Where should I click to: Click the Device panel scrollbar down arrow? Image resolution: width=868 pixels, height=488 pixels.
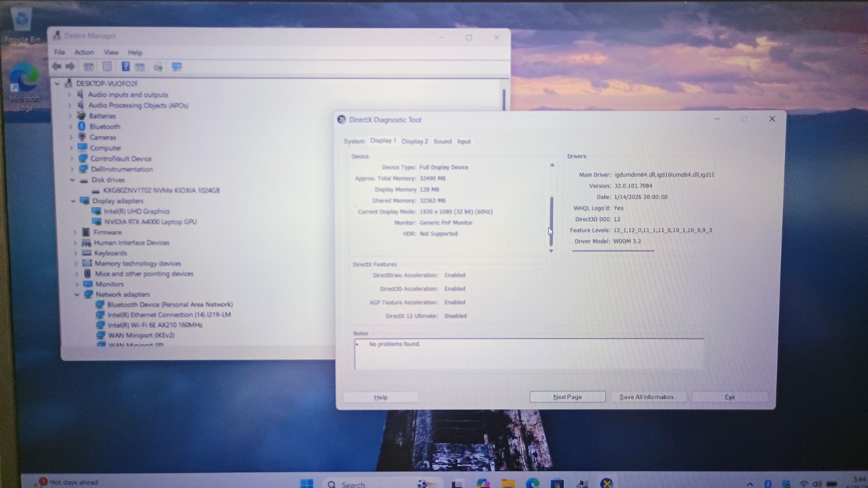[551, 251]
